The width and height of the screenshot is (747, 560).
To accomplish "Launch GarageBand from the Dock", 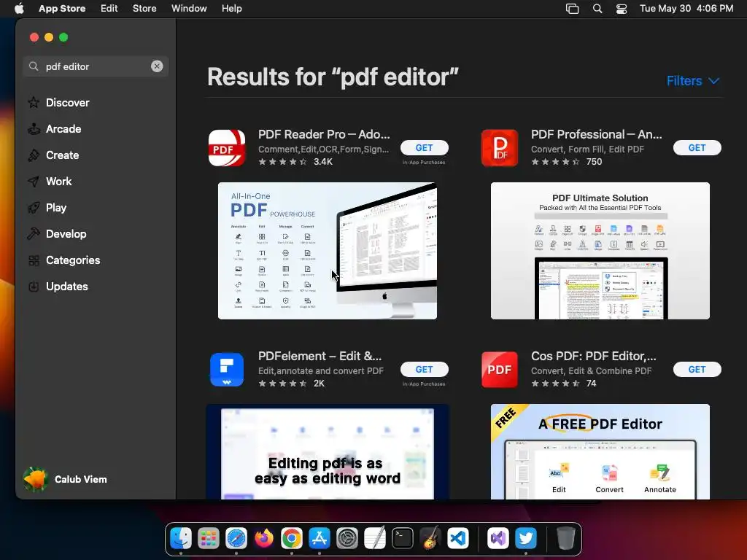I will (430, 539).
